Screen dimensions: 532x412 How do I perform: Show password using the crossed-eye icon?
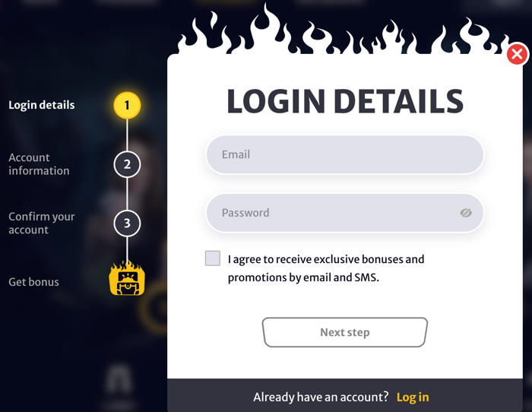click(x=466, y=213)
